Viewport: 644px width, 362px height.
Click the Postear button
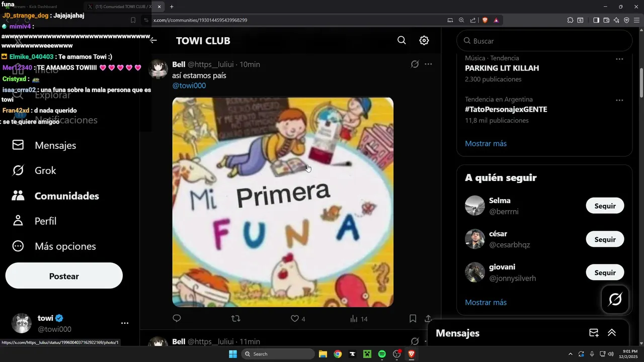click(x=64, y=276)
